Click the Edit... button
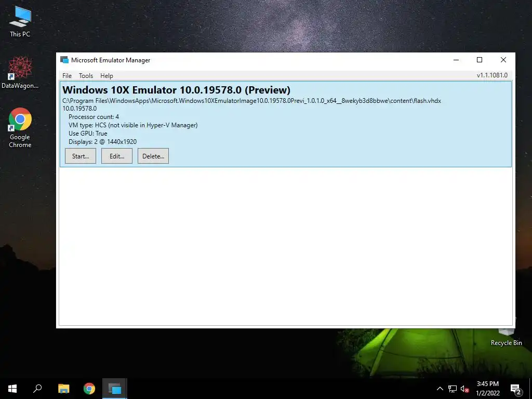The image size is (532, 399). pyautogui.click(x=117, y=156)
